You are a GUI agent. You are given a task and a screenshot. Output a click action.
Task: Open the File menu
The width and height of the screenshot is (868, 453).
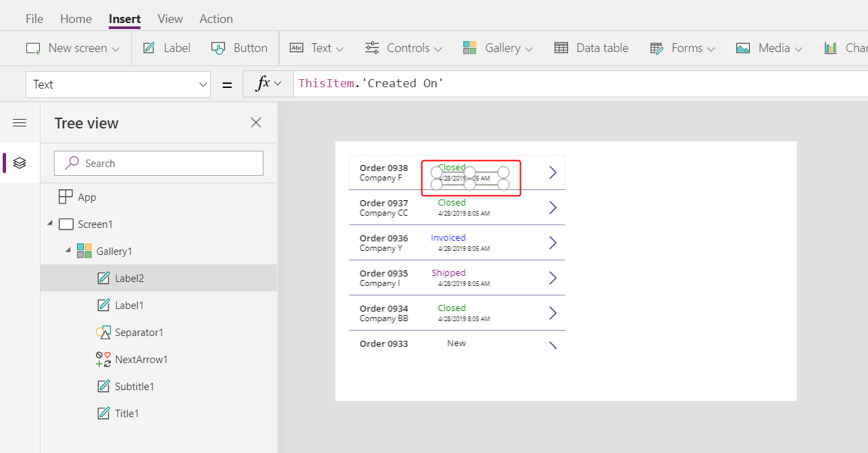(34, 19)
